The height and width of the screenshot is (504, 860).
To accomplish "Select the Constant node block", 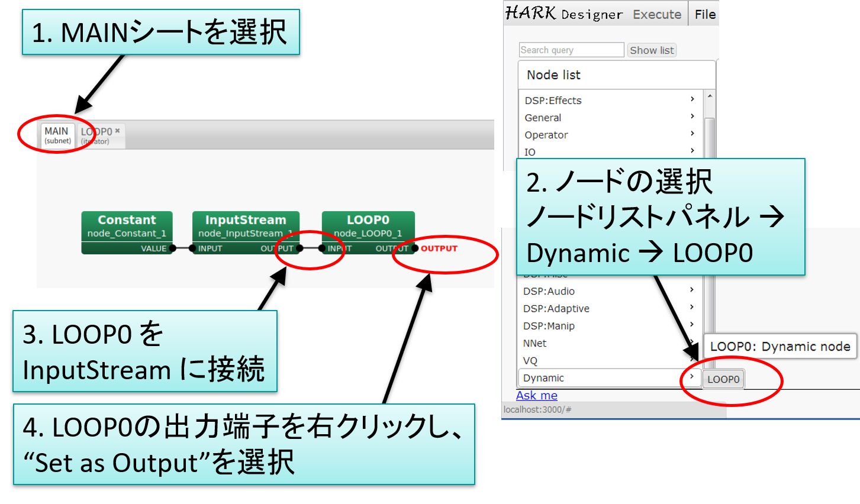I will click(x=127, y=225).
